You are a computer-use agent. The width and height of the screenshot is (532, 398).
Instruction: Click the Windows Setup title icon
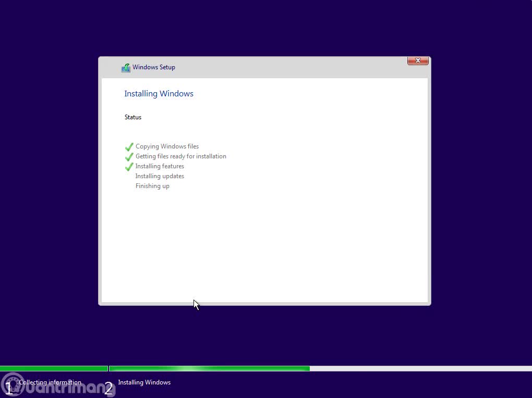tap(126, 68)
